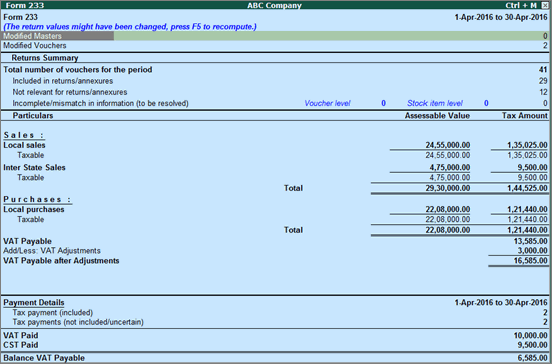Select the Inter State Sales row
Screen dimensions: 552x364
click(x=275, y=168)
